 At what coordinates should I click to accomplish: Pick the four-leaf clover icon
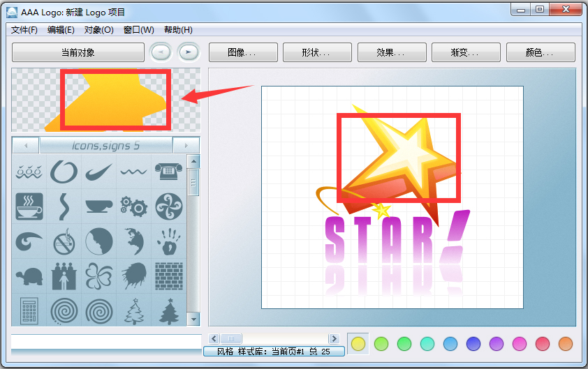(x=98, y=276)
